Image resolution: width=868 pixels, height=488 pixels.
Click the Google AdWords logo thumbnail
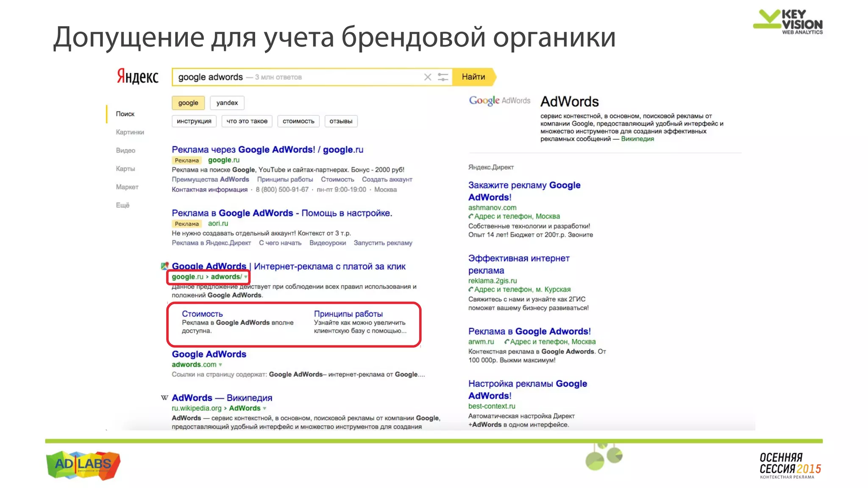pos(500,100)
